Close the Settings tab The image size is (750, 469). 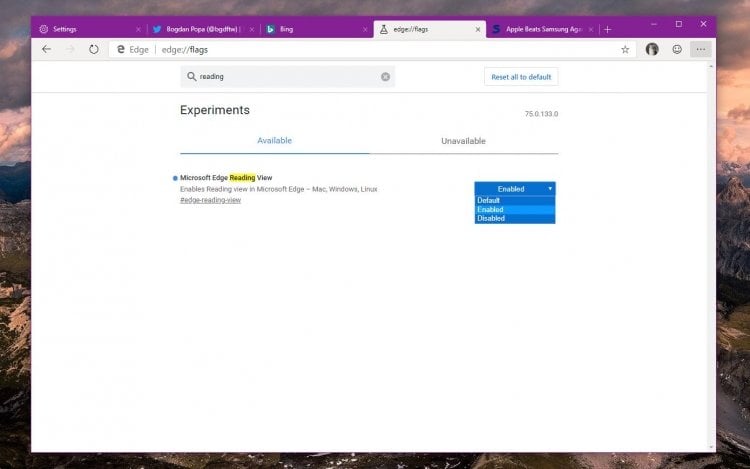tap(138, 30)
